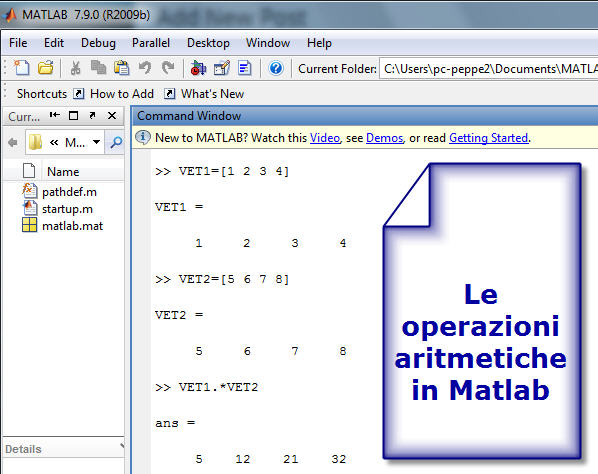Screen dimensions: 598x474
Task: Open the Desktop menu
Action: click(x=208, y=43)
